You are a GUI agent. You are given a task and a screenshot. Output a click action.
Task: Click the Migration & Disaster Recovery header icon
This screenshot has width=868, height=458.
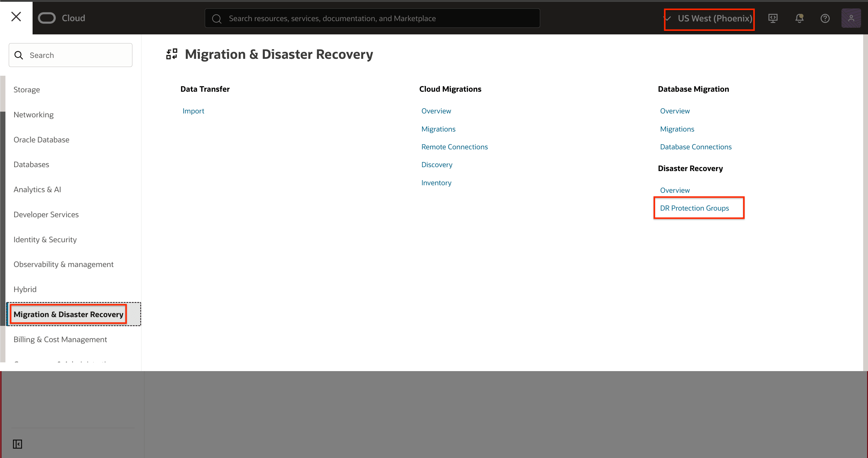(x=172, y=54)
